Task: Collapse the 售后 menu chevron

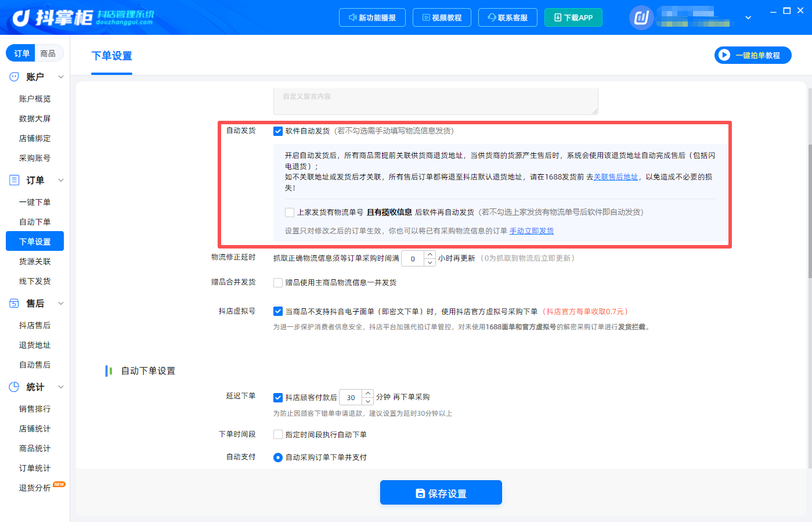Action: pos(61,303)
